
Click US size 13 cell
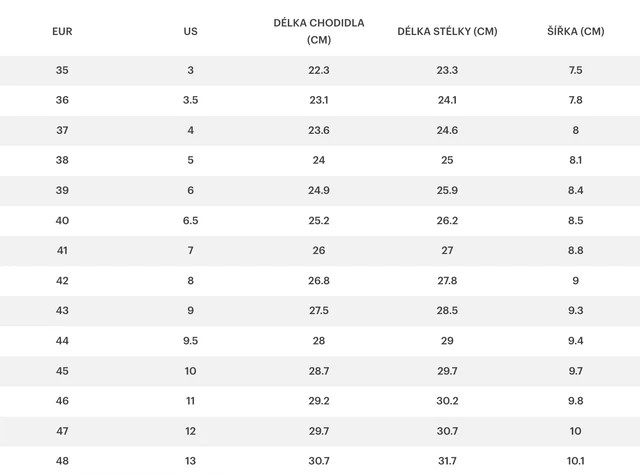click(x=190, y=461)
